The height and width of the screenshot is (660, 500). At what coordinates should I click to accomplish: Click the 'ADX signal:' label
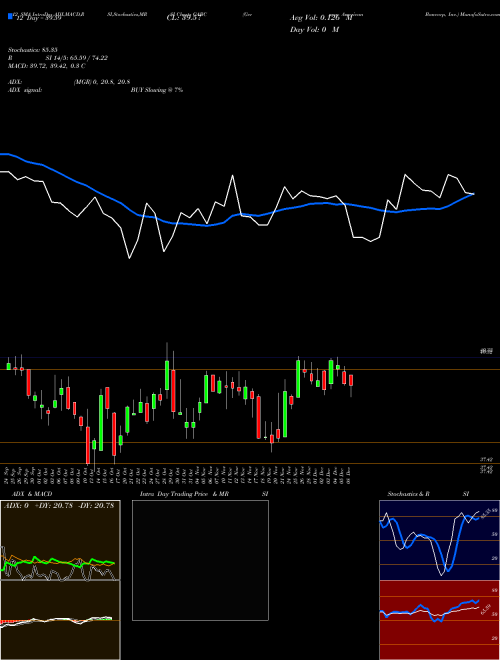click(25, 90)
